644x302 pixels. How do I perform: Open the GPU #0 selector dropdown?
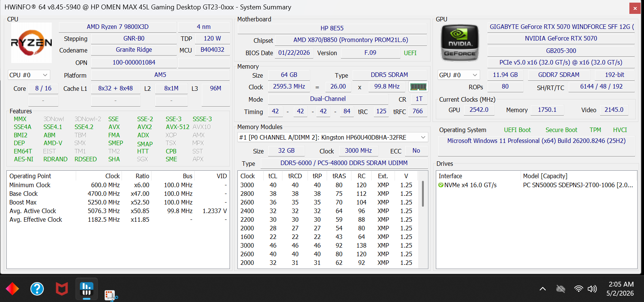pos(459,75)
